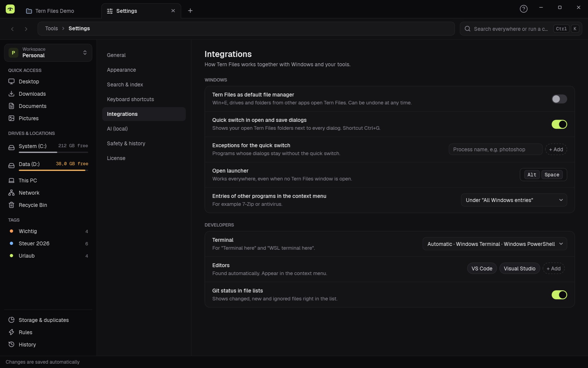588x368 pixels.
Task: Click the System (C:) drive icon
Action: (x=11, y=148)
